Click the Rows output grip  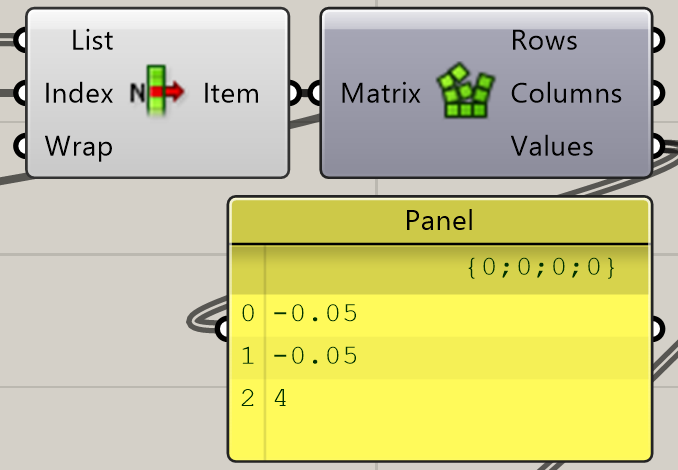point(658,40)
